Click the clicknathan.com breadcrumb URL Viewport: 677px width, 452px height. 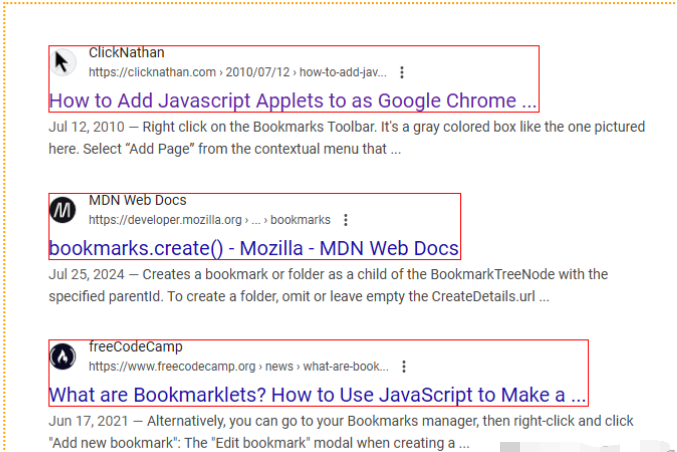[152, 73]
